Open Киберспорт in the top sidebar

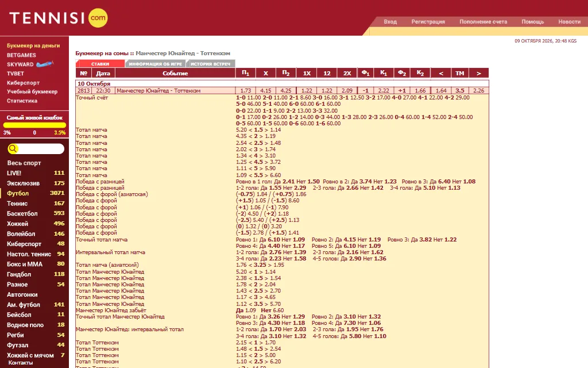pyautogui.click(x=23, y=83)
